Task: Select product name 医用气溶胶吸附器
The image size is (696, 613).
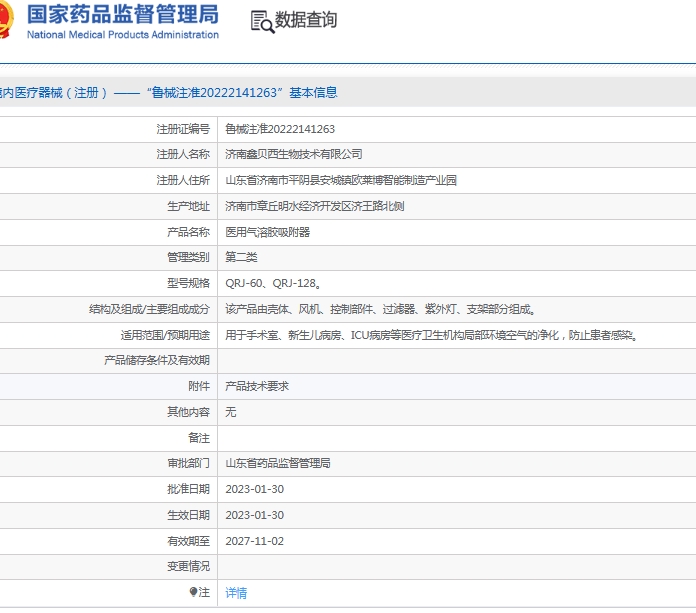Action: [x=268, y=232]
